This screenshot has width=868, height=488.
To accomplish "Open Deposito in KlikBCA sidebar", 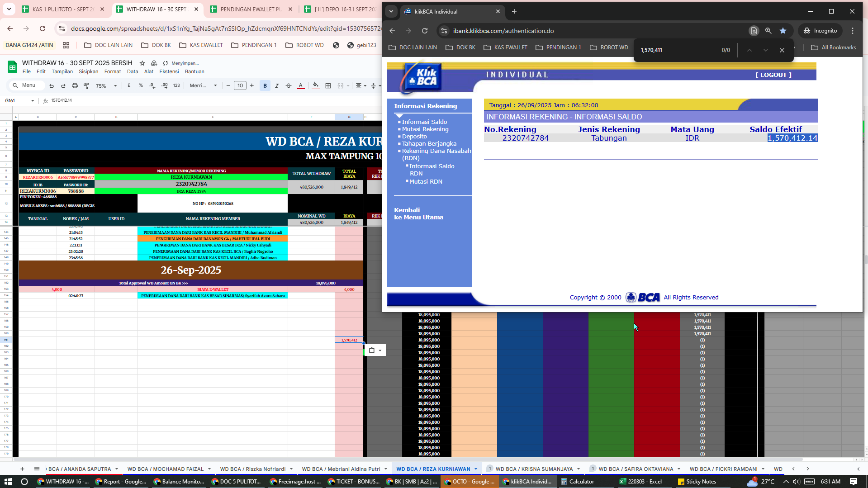I will point(414,137).
